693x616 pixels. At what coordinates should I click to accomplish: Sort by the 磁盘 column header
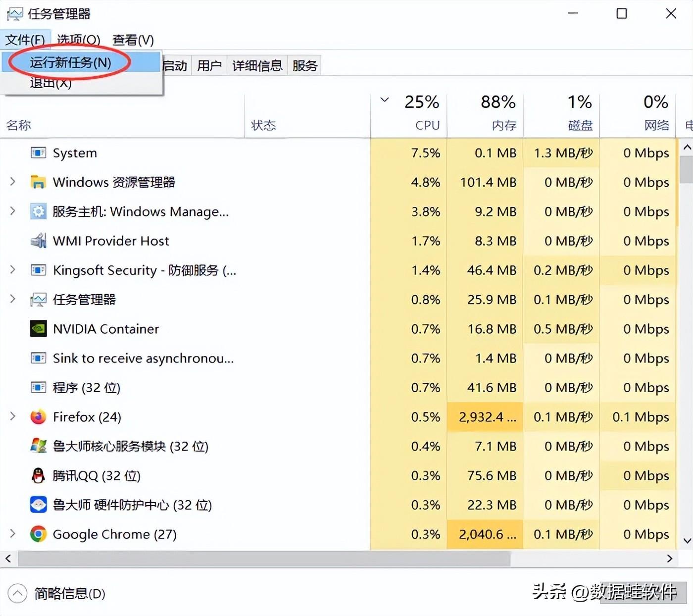(561, 115)
